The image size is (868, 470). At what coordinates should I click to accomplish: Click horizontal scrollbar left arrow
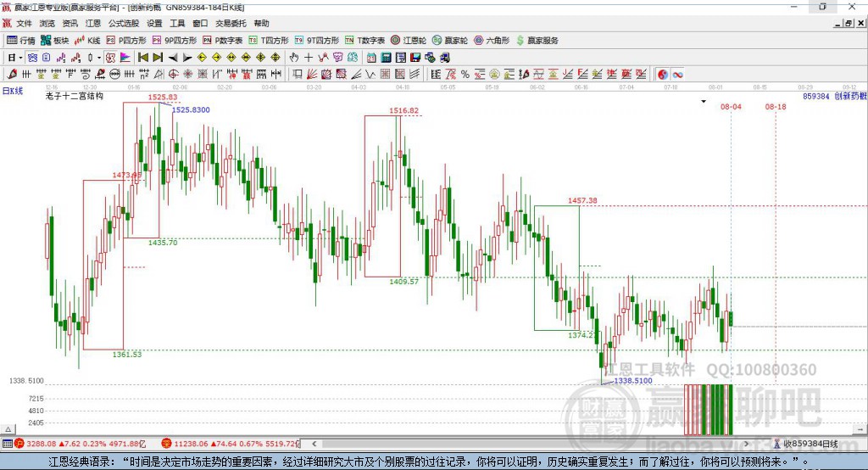pos(314,444)
